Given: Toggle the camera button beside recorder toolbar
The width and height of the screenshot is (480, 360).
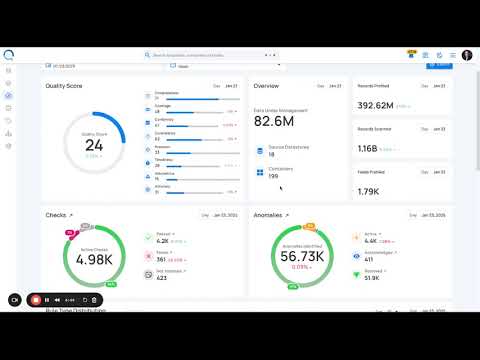Looking at the screenshot, I should [15, 300].
